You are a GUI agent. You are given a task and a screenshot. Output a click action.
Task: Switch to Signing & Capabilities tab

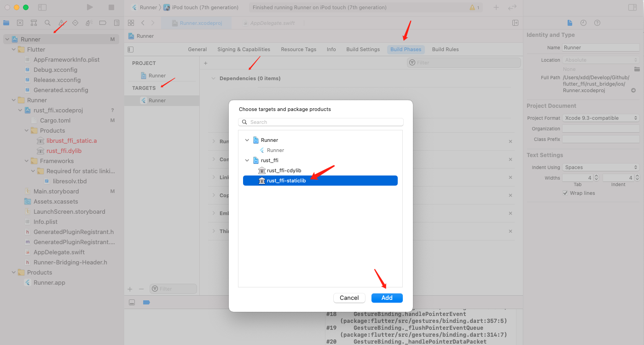pos(244,49)
